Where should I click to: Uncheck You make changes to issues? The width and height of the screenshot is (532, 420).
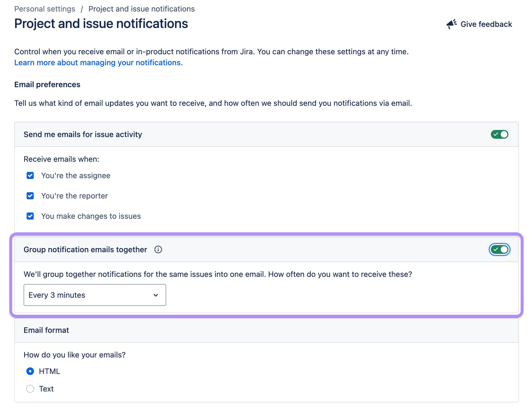(x=30, y=216)
